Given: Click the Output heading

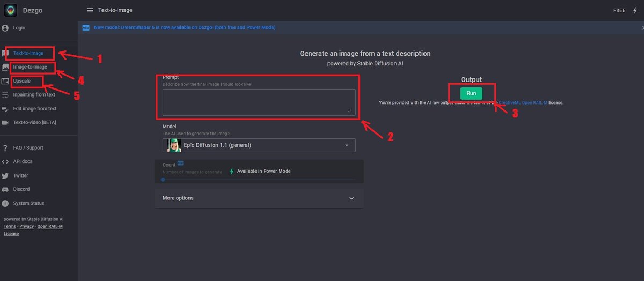Looking at the screenshot, I should tap(471, 80).
